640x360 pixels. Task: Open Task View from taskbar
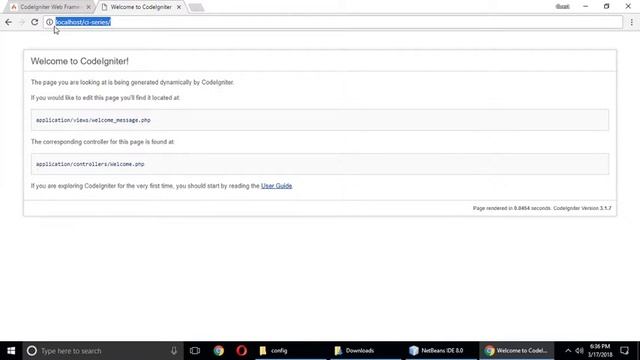pos(195,351)
